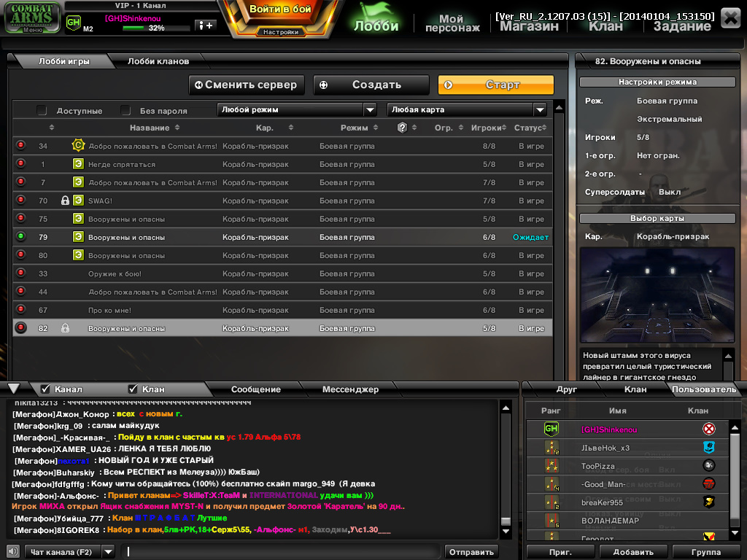Toggle the Канал chat checkbox

pos(45,389)
